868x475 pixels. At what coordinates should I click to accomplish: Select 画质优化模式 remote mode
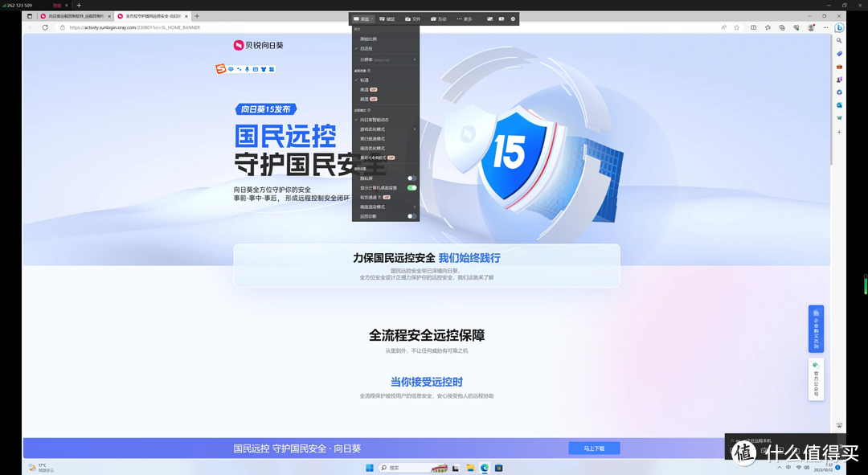click(386, 149)
